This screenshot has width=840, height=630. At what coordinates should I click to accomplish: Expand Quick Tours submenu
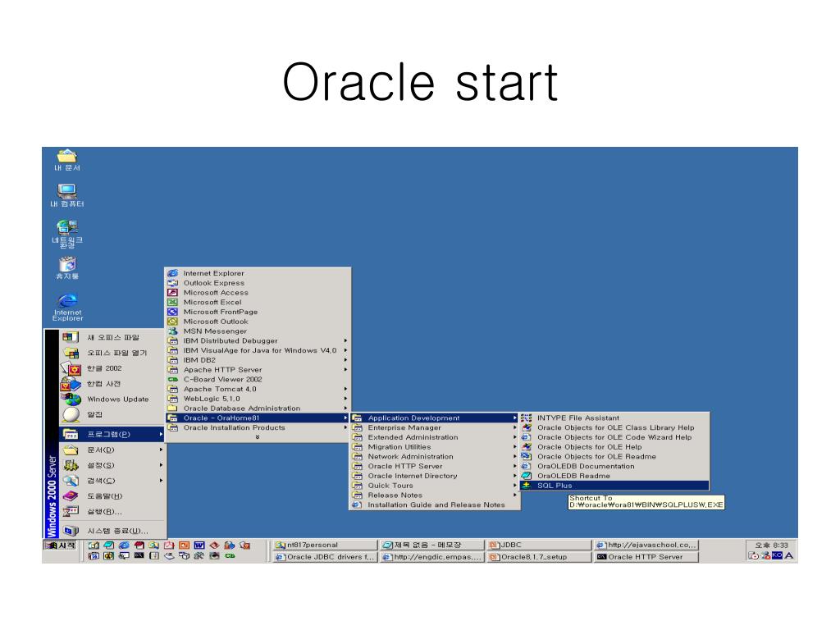click(x=435, y=486)
